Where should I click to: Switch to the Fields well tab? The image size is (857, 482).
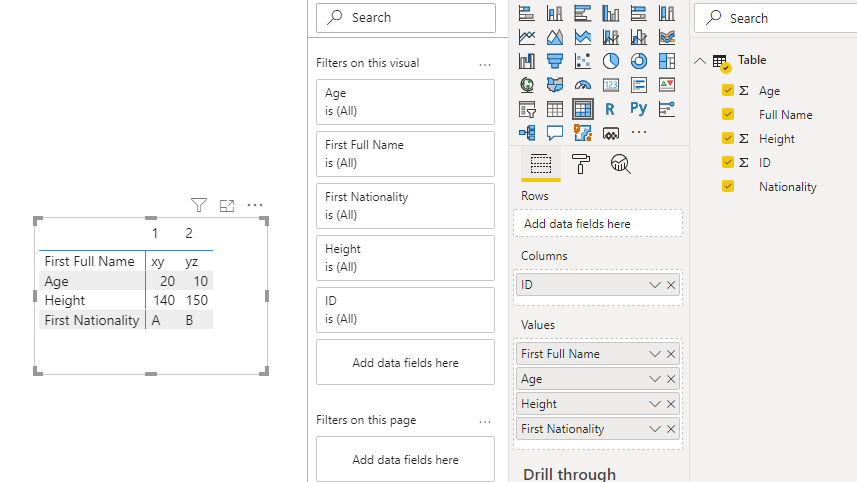coord(541,164)
